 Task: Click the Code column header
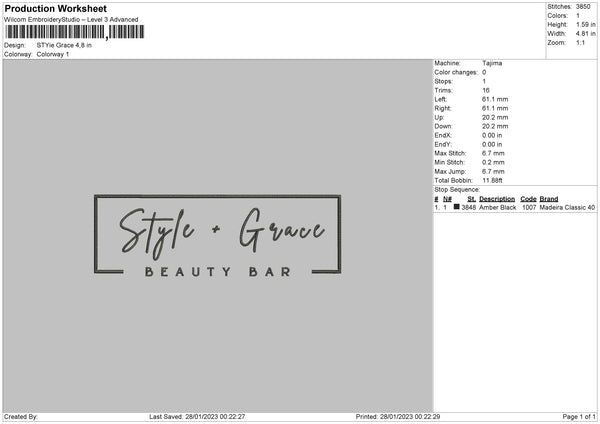[x=528, y=199]
